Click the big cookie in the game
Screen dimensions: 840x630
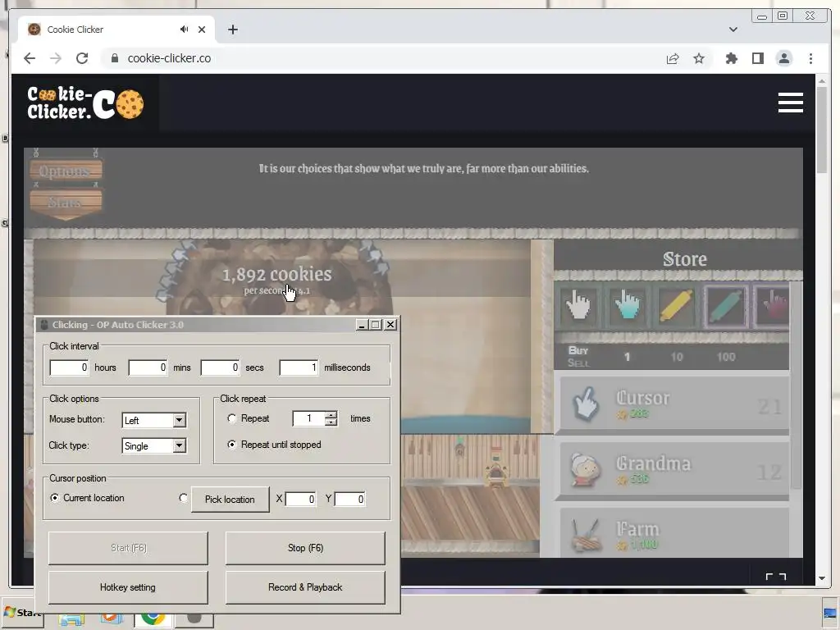pyautogui.click(x=279, y=279)
